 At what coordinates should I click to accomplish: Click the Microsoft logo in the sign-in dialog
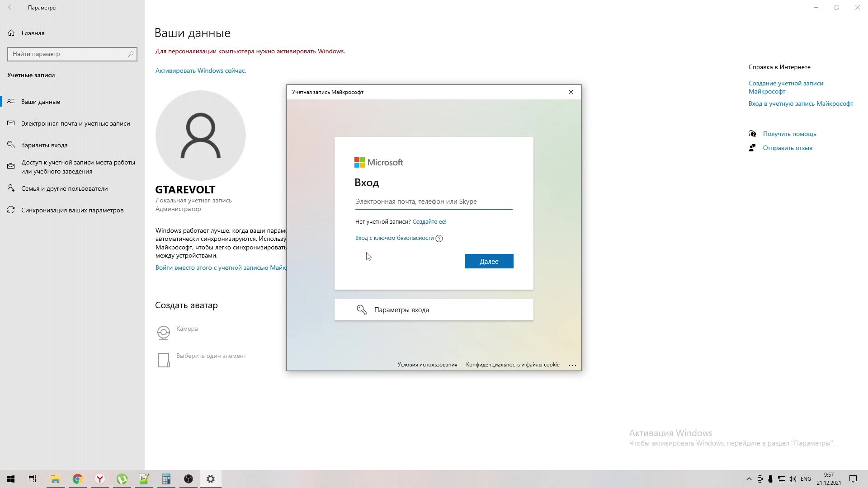[379, 162]
